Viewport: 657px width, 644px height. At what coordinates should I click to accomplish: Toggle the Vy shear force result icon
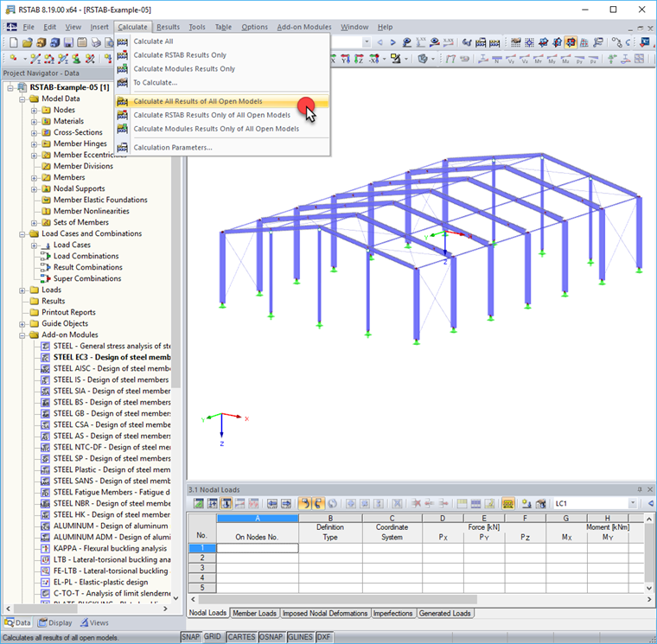coord(511,59)
